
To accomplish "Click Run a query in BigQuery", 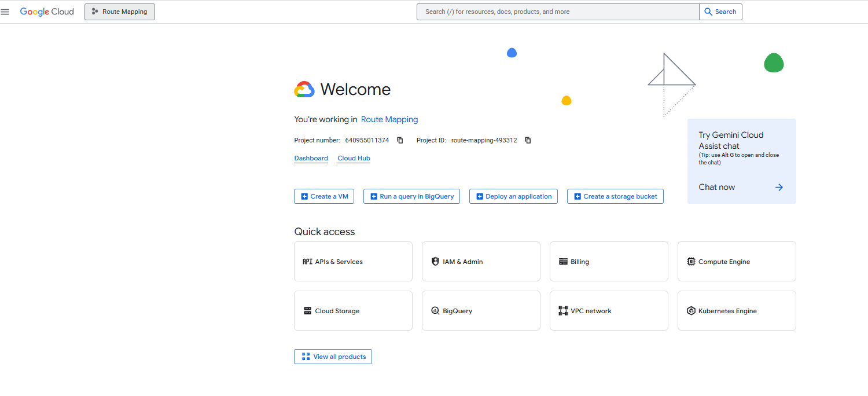I will (x=412, y=196).
